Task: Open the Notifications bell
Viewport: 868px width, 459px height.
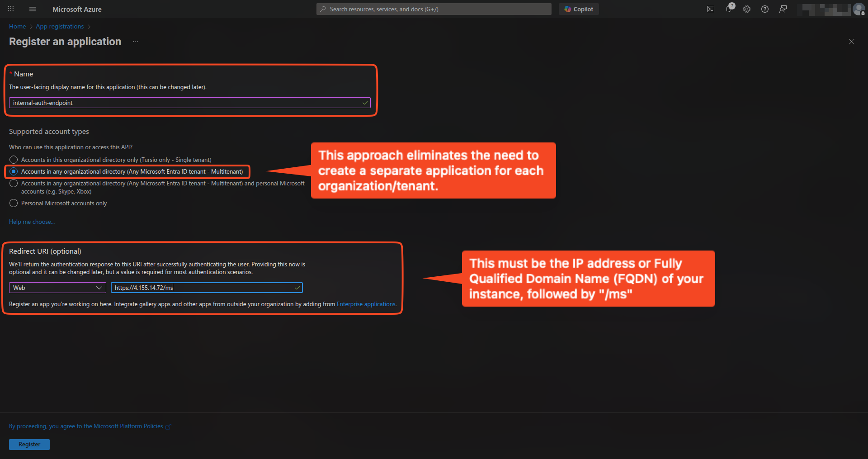Action: click(x=729, y=9)
